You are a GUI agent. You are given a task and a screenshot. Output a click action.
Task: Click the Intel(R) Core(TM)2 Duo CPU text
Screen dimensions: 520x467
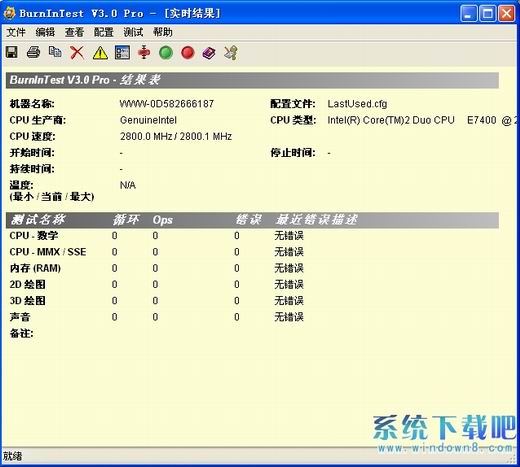pos(391,120)
